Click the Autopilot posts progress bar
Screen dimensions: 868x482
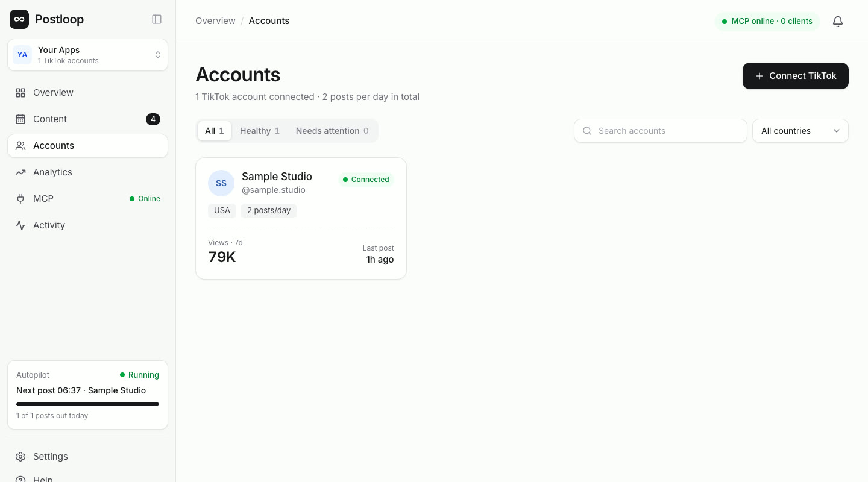[87, 404]
